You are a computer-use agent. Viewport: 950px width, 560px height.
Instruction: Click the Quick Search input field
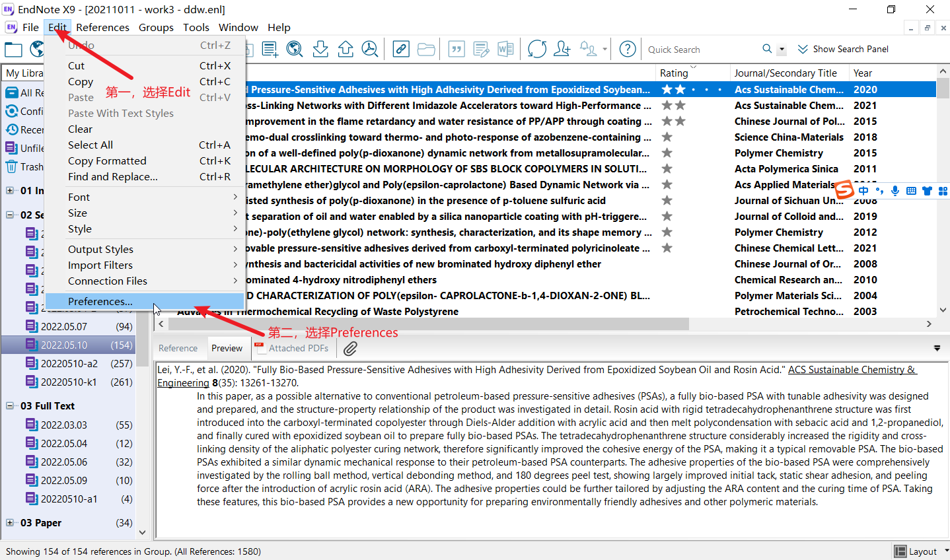click(x=700, y=50)
